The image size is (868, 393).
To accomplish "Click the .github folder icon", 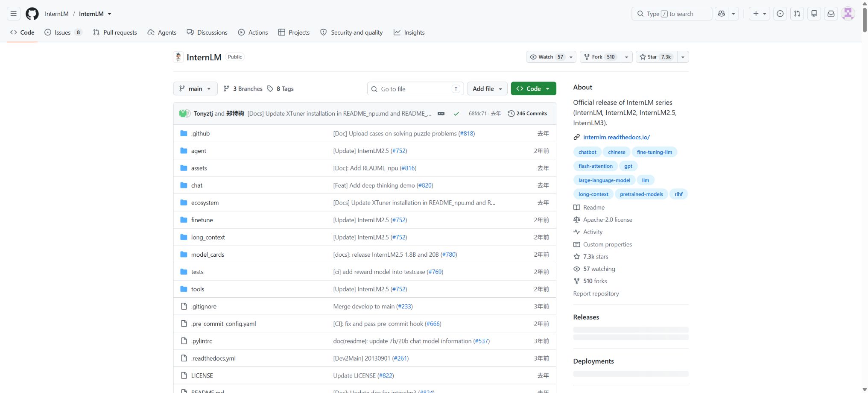I will [x=184, y=133].
